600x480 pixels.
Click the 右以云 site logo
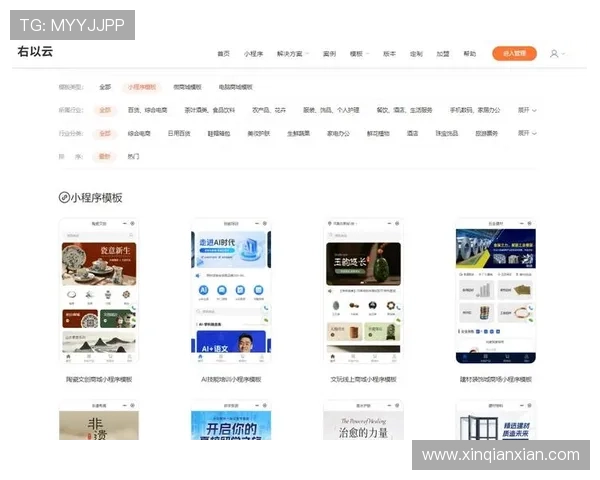35,51
